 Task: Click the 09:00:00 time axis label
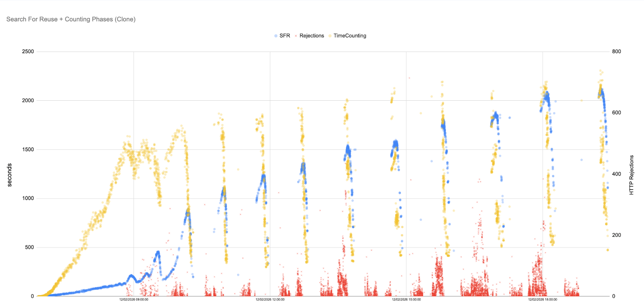[x=134, y=300]
